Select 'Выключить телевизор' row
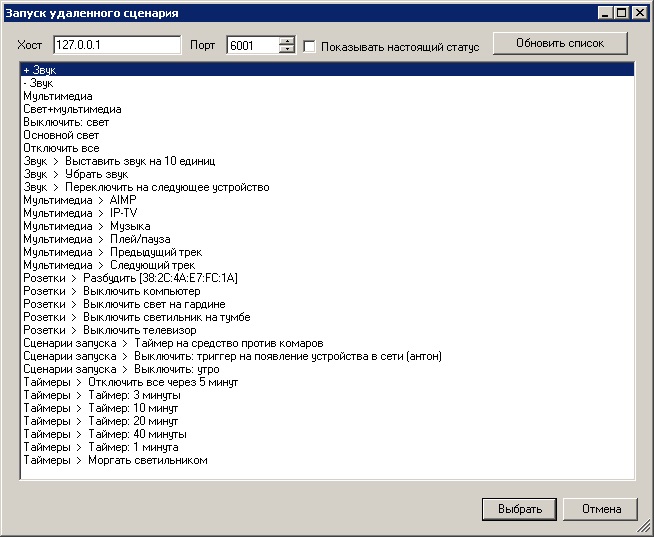Viewport: 654px width, 537px height. point(327,330)
